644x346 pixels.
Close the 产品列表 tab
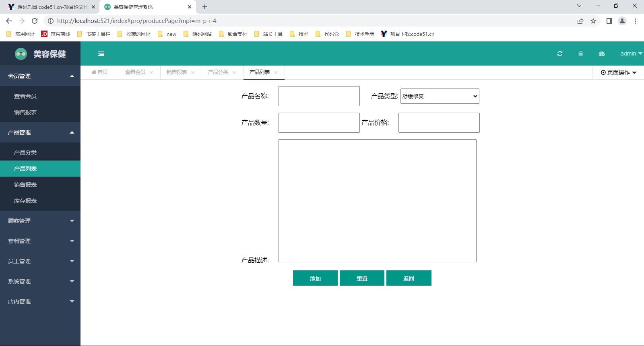276,72
